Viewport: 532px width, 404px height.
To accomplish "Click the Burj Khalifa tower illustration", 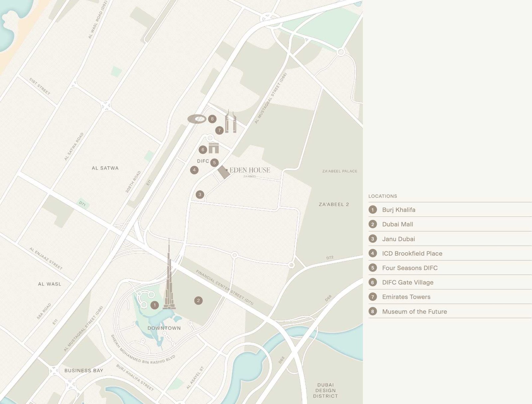I will coord(169,274).
